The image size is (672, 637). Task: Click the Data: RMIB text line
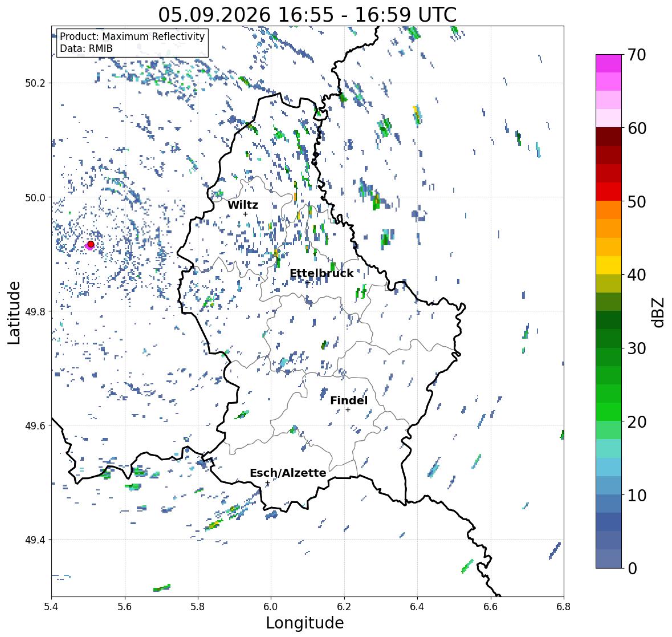click(x=86, y=48)
